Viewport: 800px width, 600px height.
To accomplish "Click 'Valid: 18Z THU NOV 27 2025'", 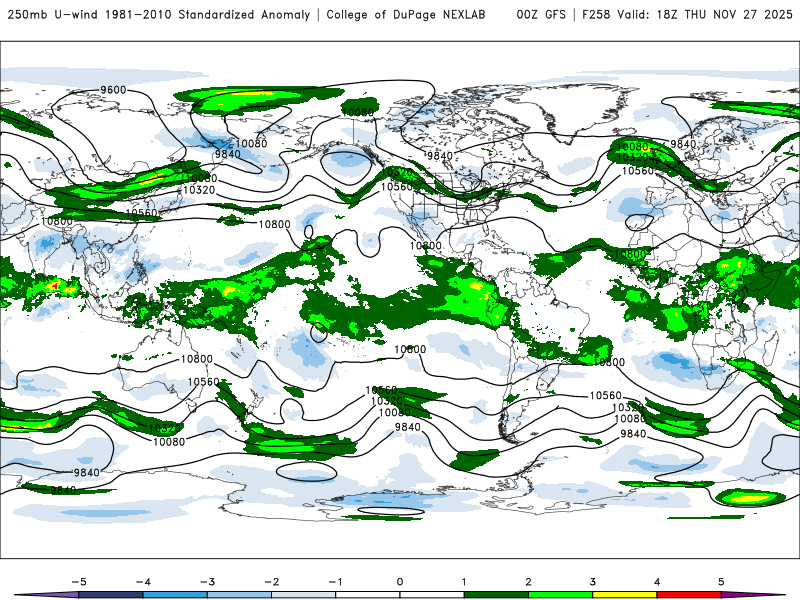I will tap(705, 14).
